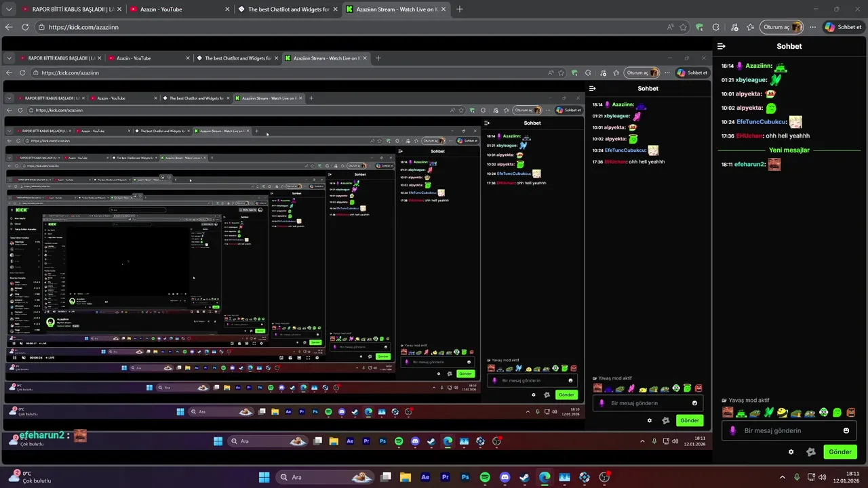
Task: Go back to the previous page
Action: click(9, 27)
